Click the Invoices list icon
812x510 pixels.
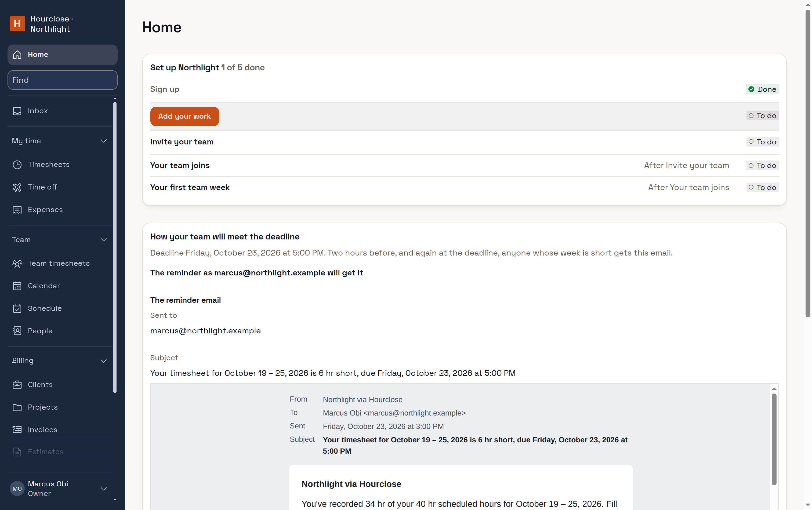[17, 430]
